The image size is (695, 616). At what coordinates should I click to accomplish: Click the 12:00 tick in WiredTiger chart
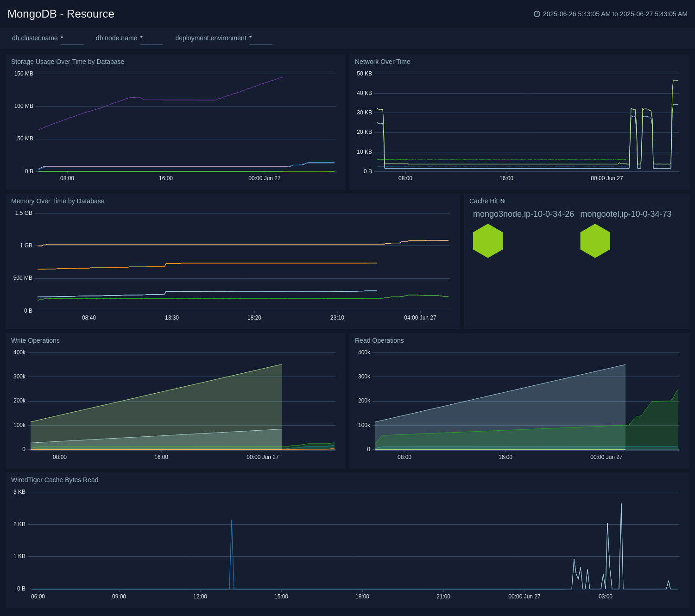tap(200, 597)
